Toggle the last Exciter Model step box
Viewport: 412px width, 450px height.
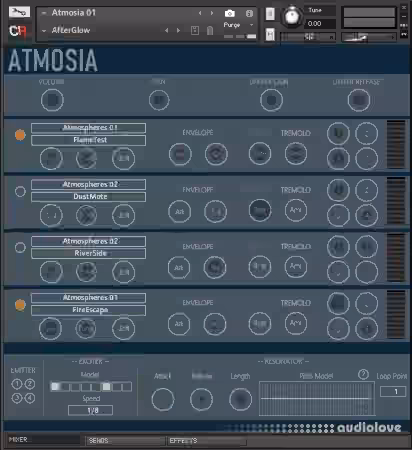point(127,387)
